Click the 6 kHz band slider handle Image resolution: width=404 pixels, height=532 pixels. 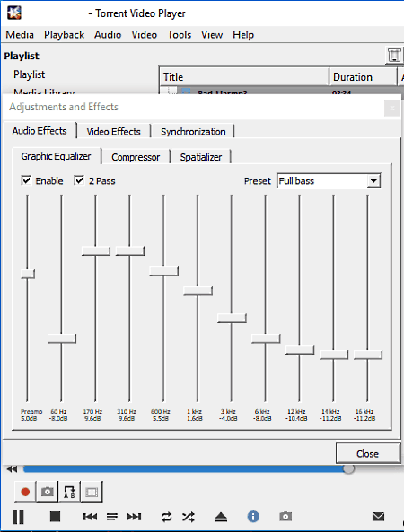[x=266, y=338]
